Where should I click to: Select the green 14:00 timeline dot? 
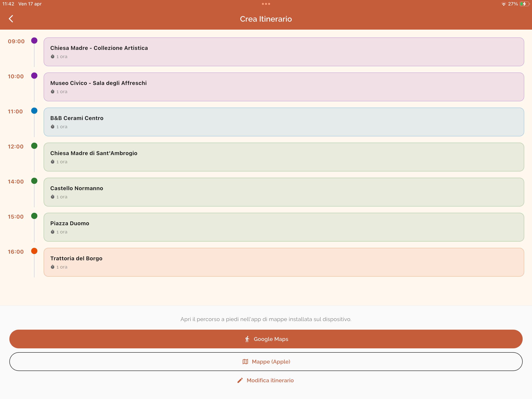click(x=34, y=181)
